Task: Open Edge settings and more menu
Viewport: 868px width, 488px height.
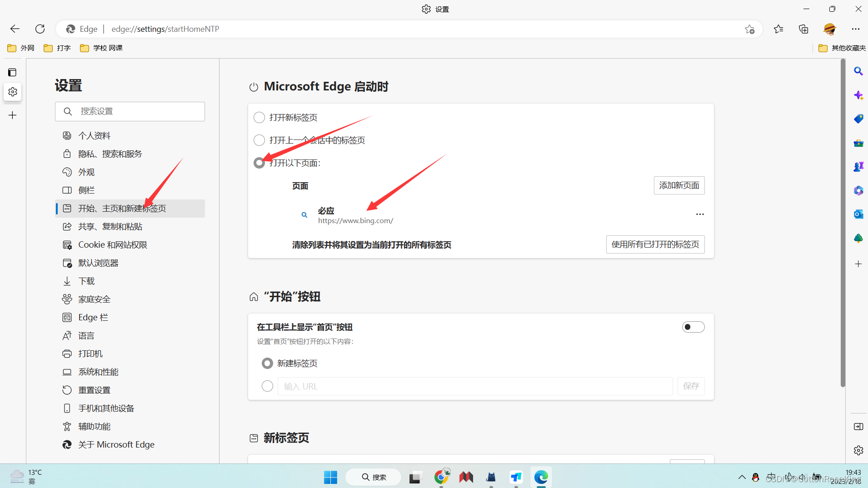Action: [x=856, y=29]
